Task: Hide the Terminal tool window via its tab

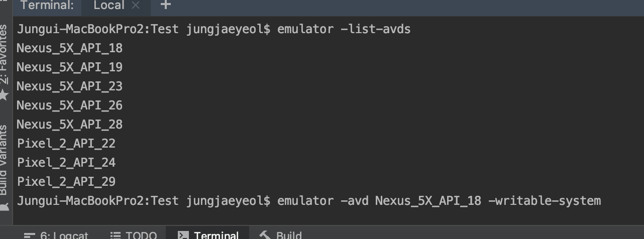Action: click(x=208, y=234)
